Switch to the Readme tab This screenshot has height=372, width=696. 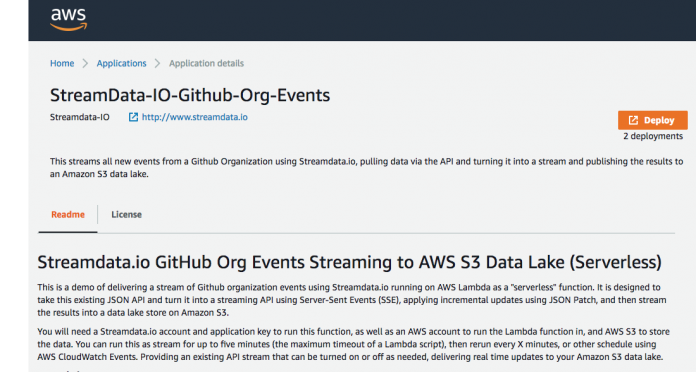click(67, 215)
